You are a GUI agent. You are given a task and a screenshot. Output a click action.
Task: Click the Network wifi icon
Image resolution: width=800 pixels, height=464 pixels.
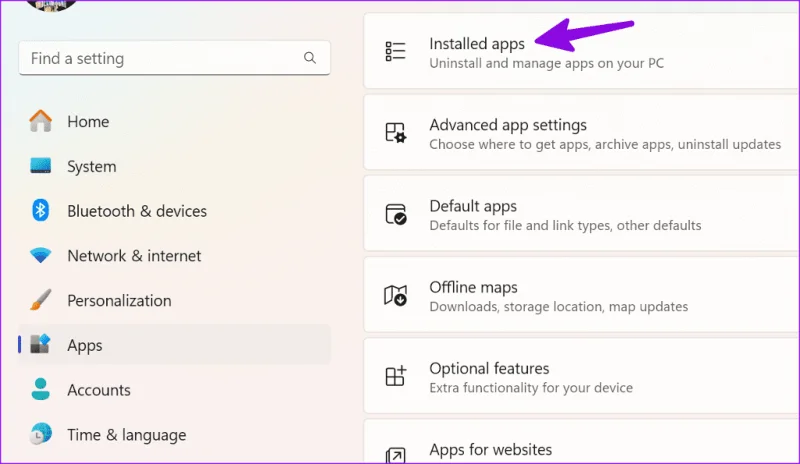(40, 255)
